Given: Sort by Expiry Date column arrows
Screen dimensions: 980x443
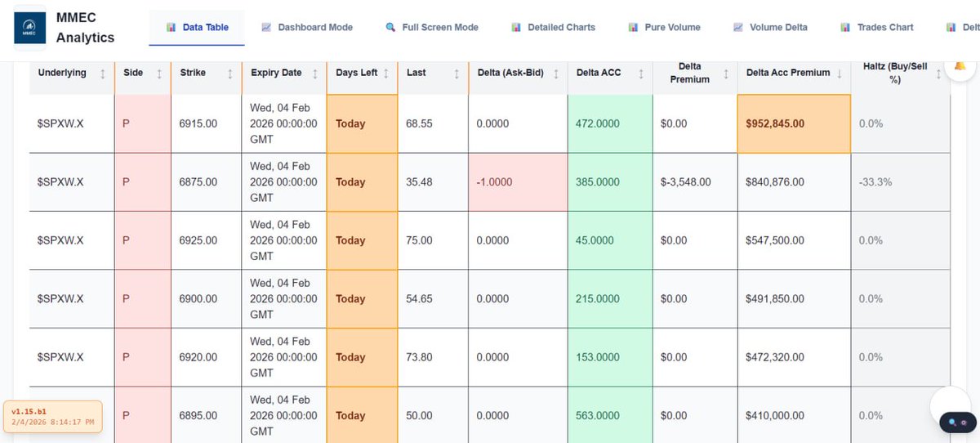Looking at the screenshot, I should pos(314,74).
